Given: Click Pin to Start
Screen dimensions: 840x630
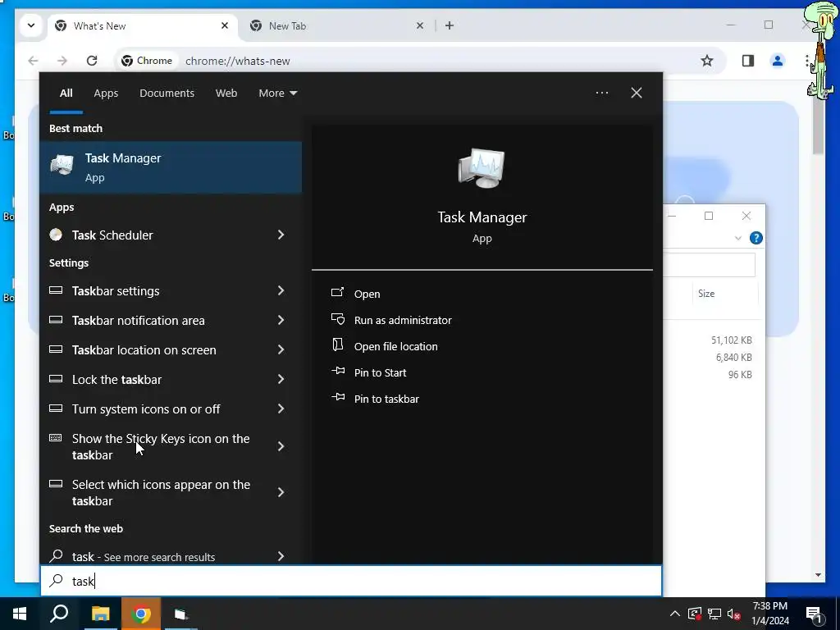Looking at the screenshot, I should click(x=380, y=372).
